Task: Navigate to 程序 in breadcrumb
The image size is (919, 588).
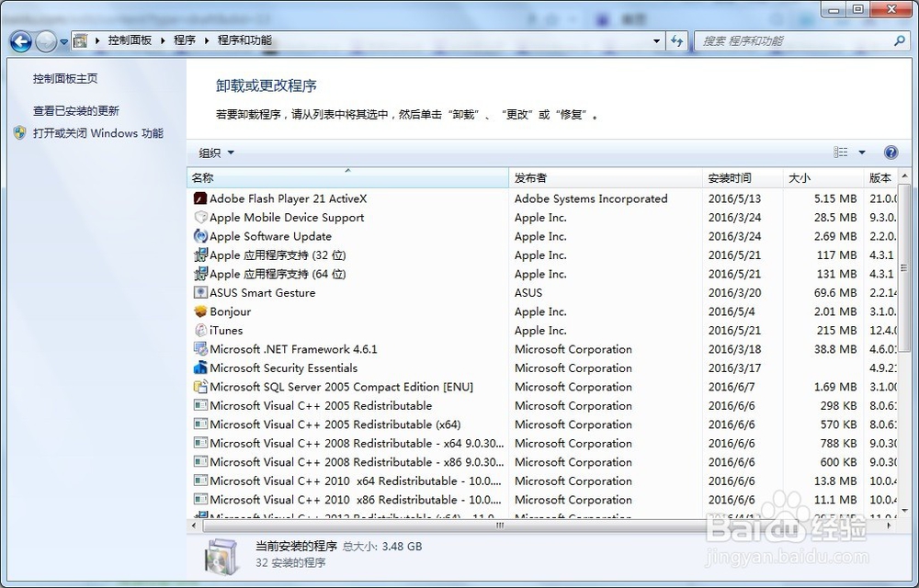Action: pos(185,40)
